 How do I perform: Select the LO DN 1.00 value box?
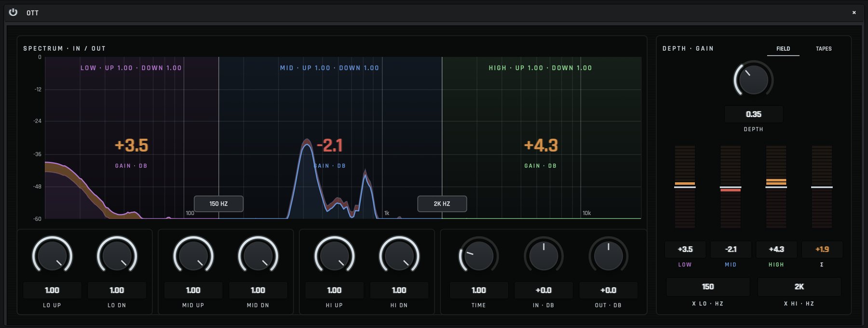(x=117, y=290)
